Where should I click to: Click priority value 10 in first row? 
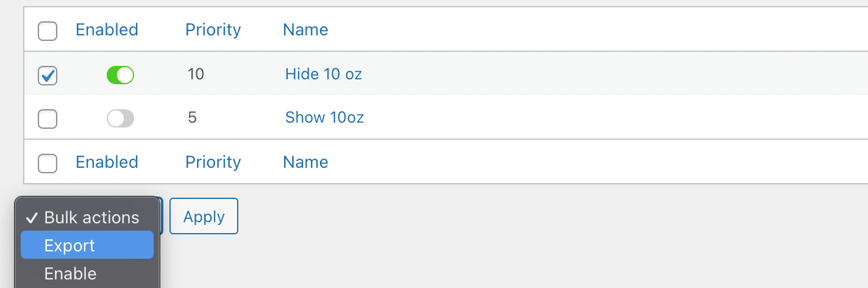point(196,74)
